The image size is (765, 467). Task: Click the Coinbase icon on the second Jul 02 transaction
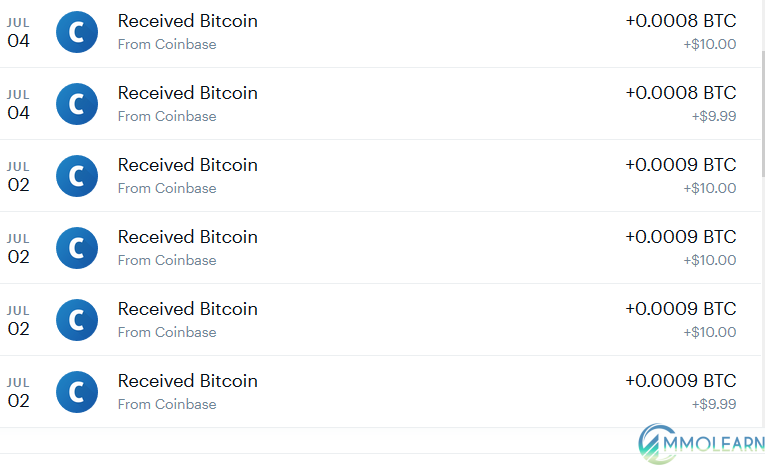pyautogui.click(x=77, y=248)
